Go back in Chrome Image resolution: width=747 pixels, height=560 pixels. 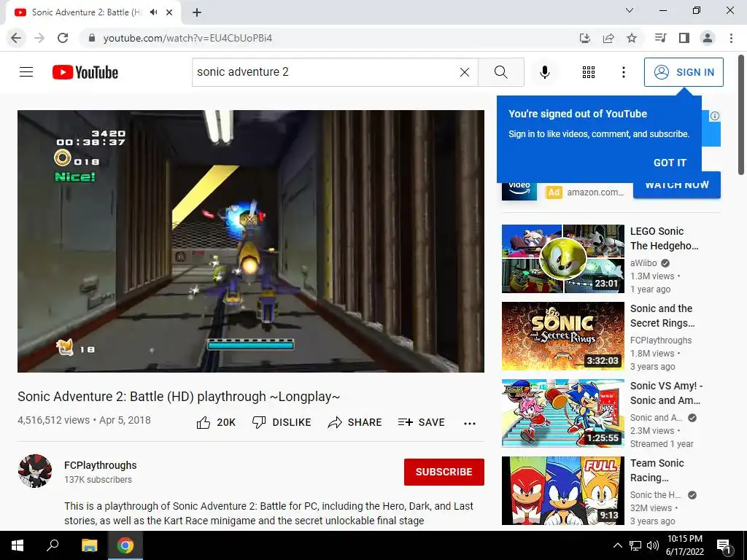click(16, 38)
